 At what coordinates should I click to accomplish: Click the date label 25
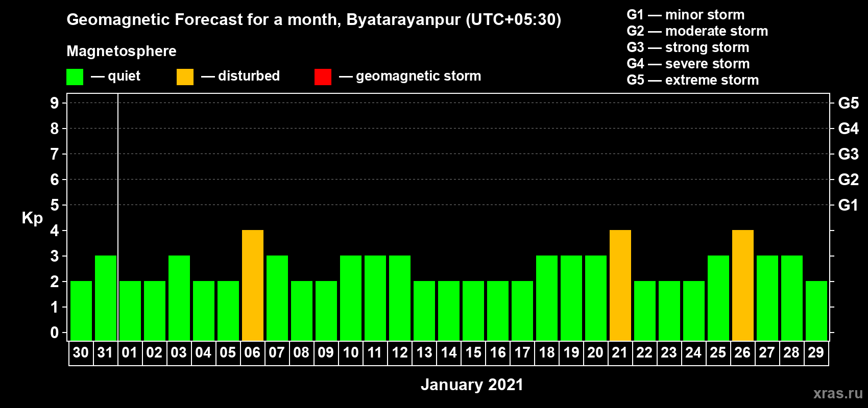pos(718,353)
